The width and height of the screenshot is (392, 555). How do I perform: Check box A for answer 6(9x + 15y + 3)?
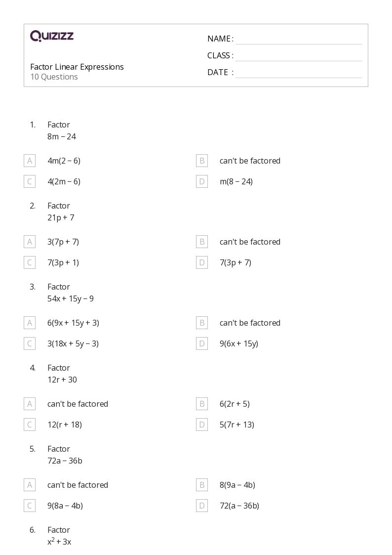[x=30, y=323]
